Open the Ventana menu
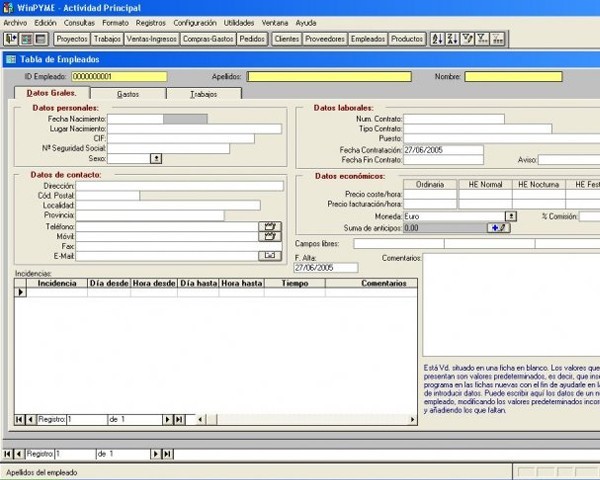 [x=275, y=23]
